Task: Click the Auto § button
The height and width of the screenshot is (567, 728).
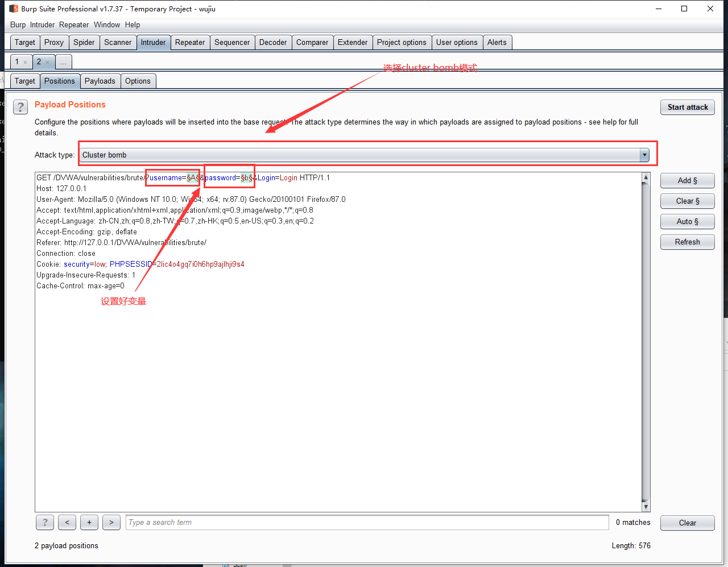Action: (687, 221)
